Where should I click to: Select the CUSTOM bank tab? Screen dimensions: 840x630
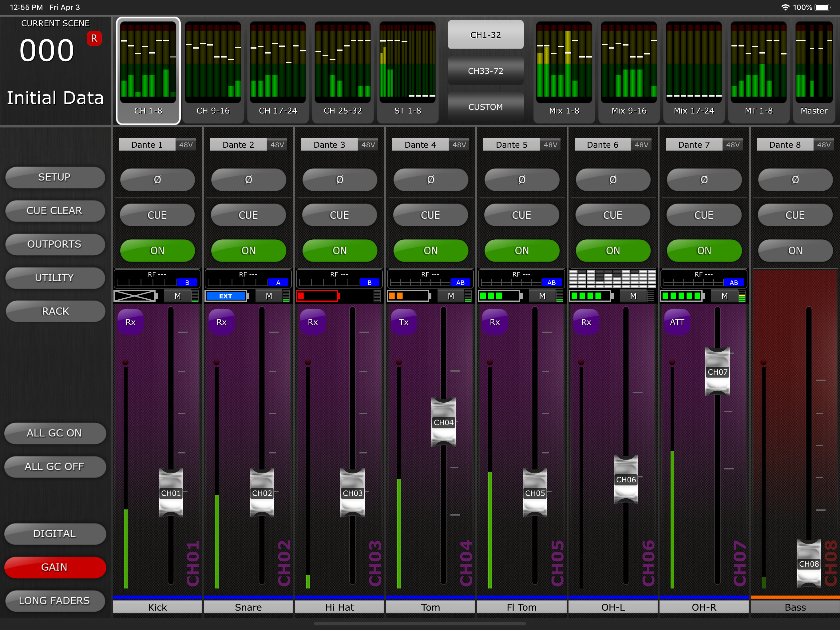coord(486,107)
